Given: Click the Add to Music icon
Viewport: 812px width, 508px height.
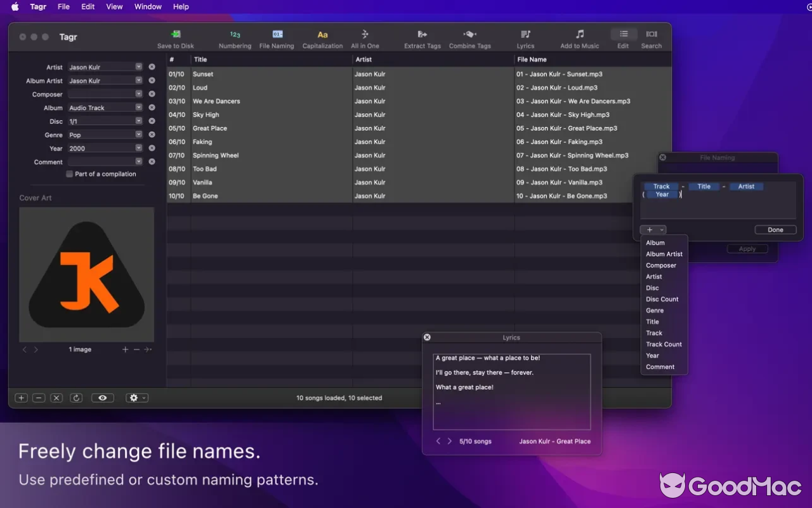Looking at the screenshot, I should (x=579, y=34).
